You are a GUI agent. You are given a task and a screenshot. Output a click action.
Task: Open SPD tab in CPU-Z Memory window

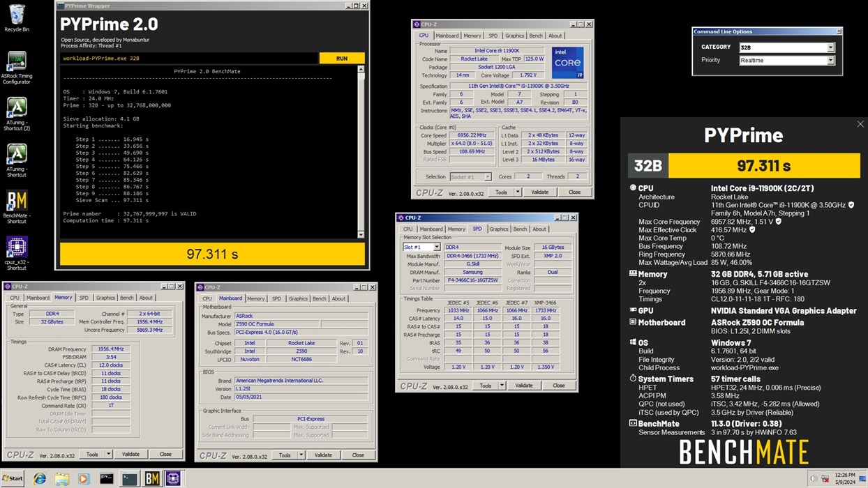(x=84, y=298)
